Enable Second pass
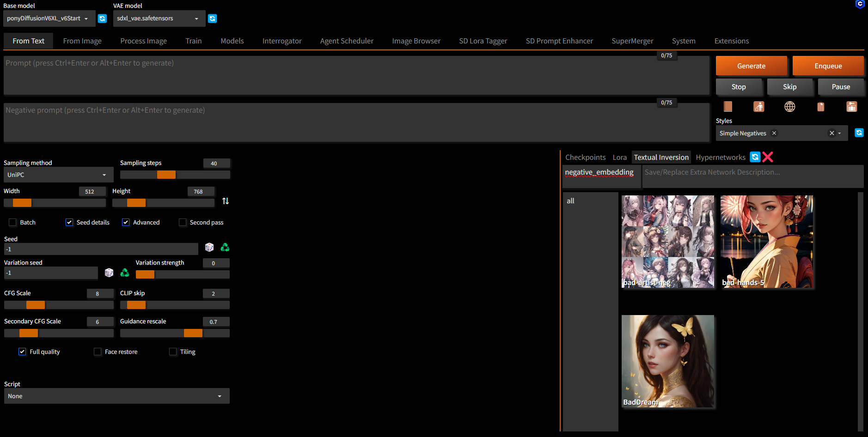The image size is (868, 437). [183, 222]
